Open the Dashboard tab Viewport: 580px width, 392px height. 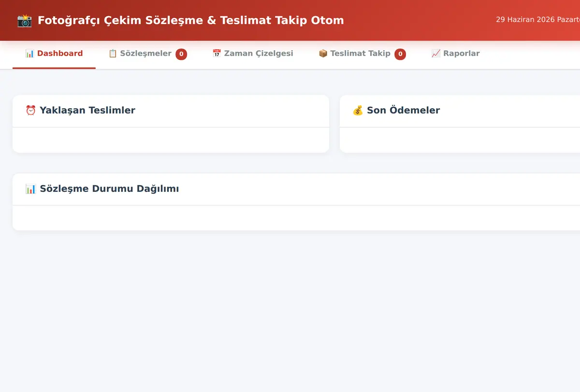54,54
